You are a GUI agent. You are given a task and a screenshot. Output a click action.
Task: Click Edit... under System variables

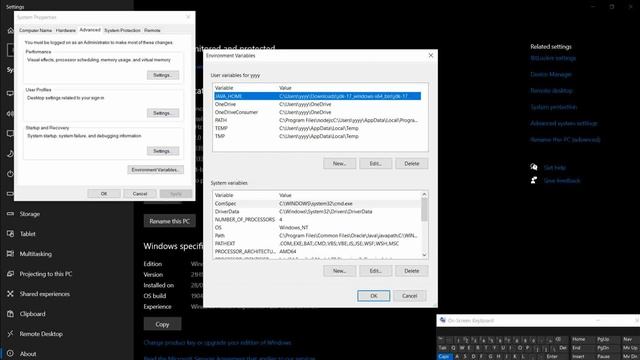click(376, 271)
